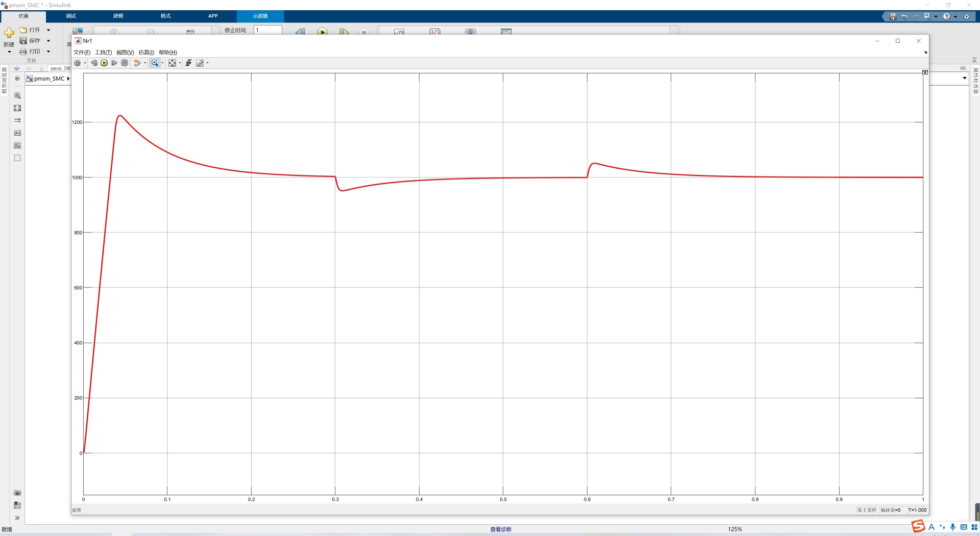Run simulation from the Nr1 scope toolbar
Image resolution: width=980 pixels, height=536 pixels.
[x=104, y=63]
